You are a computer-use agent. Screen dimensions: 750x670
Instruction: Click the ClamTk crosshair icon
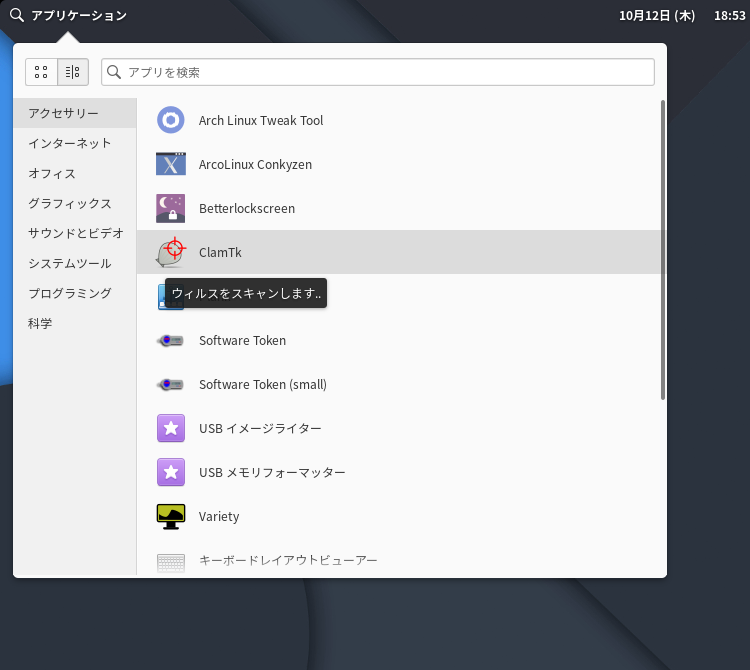click(x=171, y=252)
